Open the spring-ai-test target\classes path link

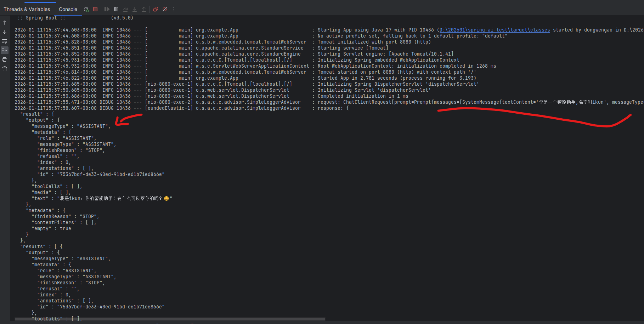[495, 30]
